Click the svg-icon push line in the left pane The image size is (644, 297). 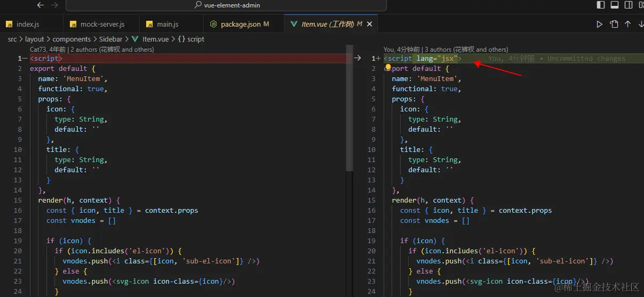click(149, 282)
